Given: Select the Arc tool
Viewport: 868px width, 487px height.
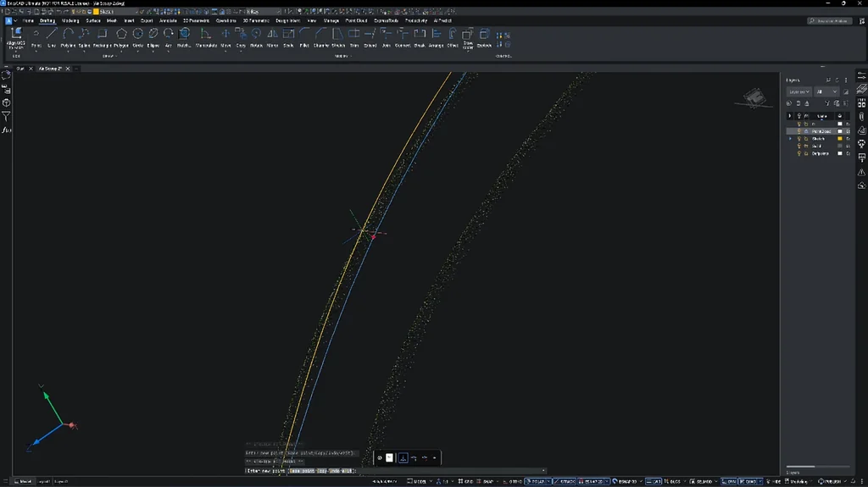Looking at the screenshot, I should (169, 37).
